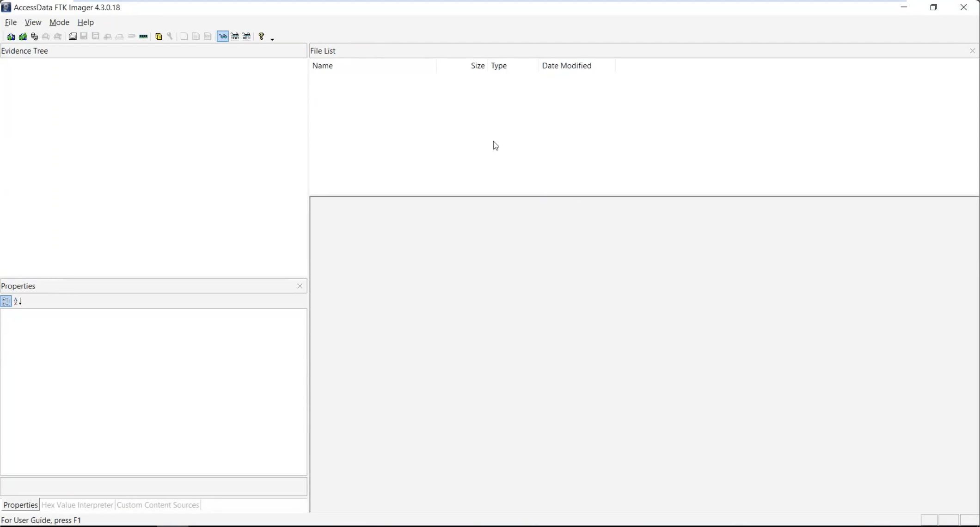Open the toolbar options dropdown arrow
The height and width of the screenshot is (527, 980).
pos(272,39)
